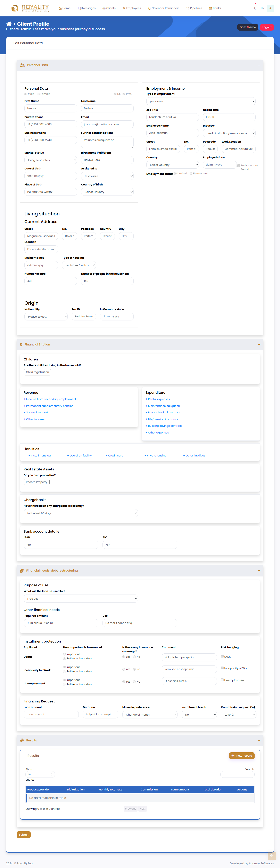280x868 pixels.
Task: Add Rental expenses link
Action: point(157,399)
